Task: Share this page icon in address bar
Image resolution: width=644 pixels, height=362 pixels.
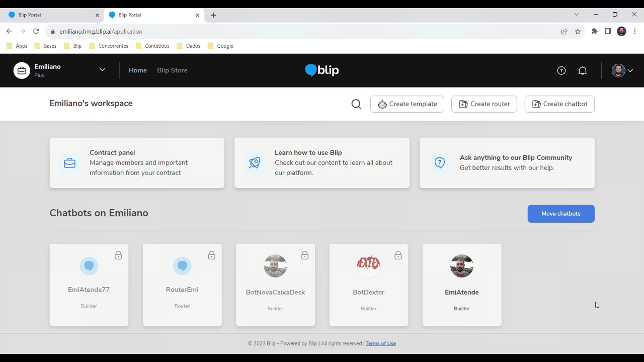Action: [564, 31]
